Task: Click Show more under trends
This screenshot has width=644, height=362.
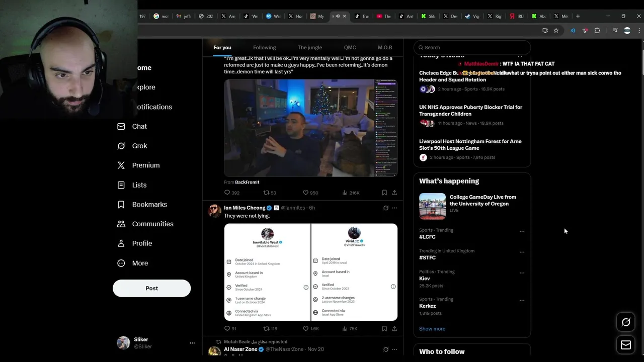Action: pyautogui.click(x=432, y=329)
